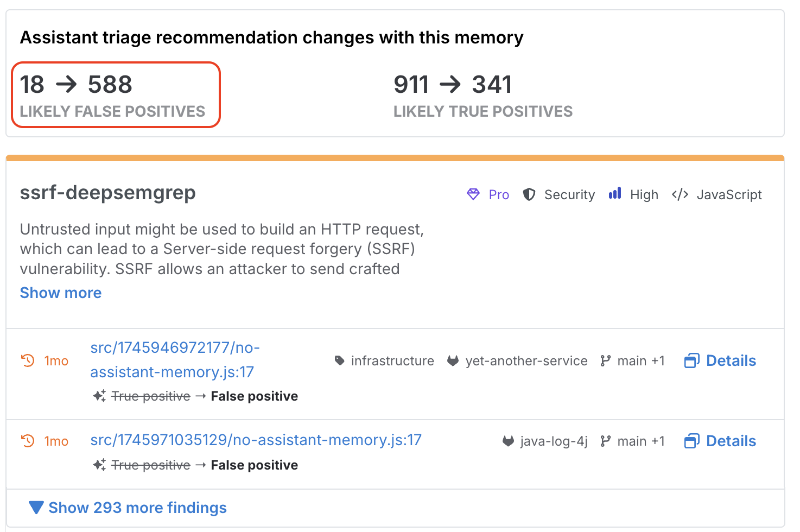Select the Likely True Positives card
Viewport: 800px width, 532px height.
[x=482, y=95]
